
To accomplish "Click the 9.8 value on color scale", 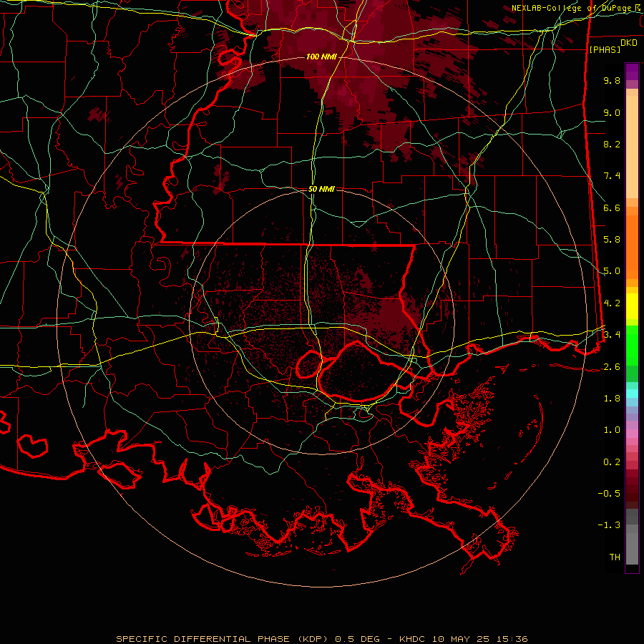I will click(612, 80).
